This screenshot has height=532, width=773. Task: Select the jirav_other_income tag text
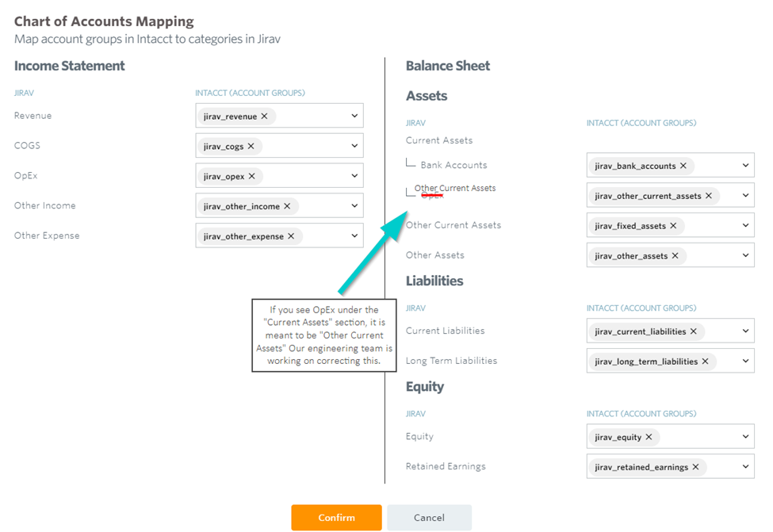point(242,206)
